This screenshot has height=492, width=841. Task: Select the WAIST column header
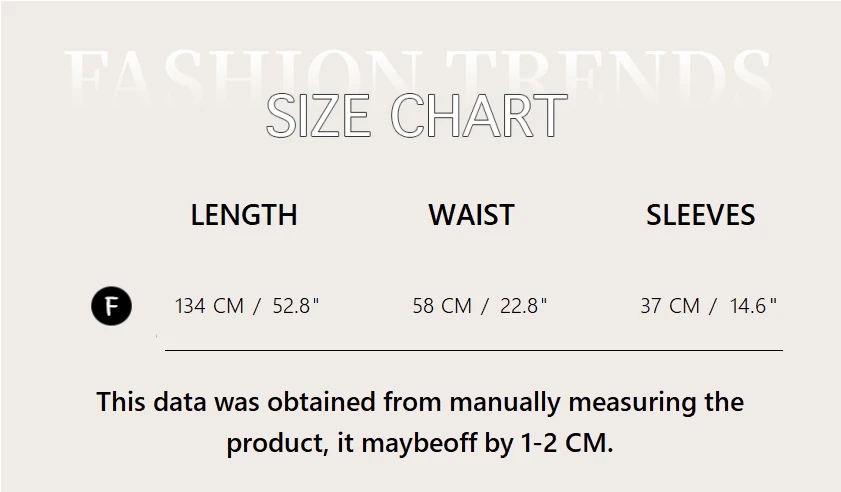pyautogui.click(x=471, y=215)
